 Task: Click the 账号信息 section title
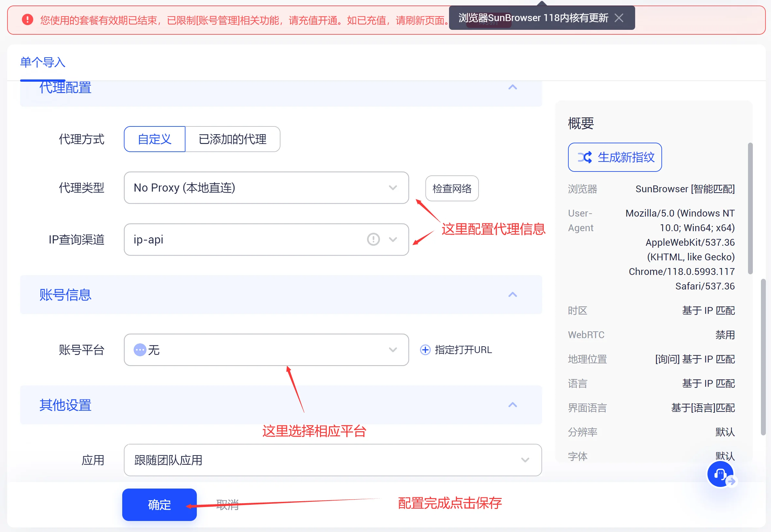[x=65, y=295]
